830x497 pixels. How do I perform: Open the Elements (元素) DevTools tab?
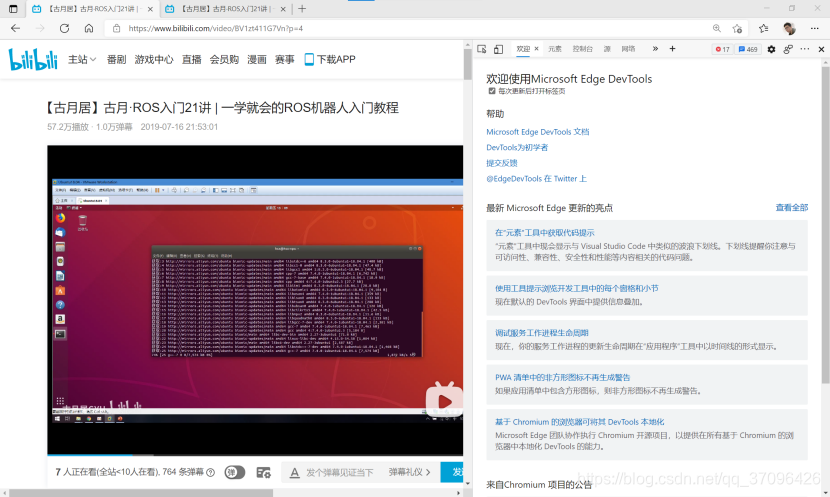pyautogui.click(x=555, y=49)
